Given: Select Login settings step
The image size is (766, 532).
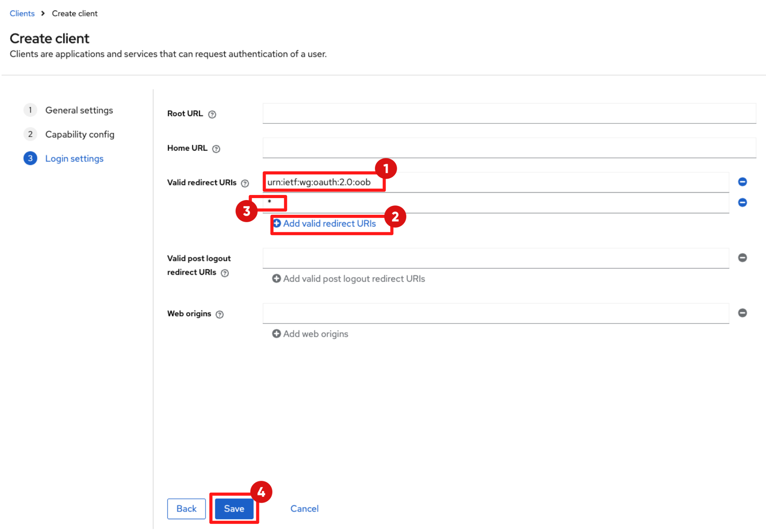Looking at the screenshot, I should tap(74, 158).
